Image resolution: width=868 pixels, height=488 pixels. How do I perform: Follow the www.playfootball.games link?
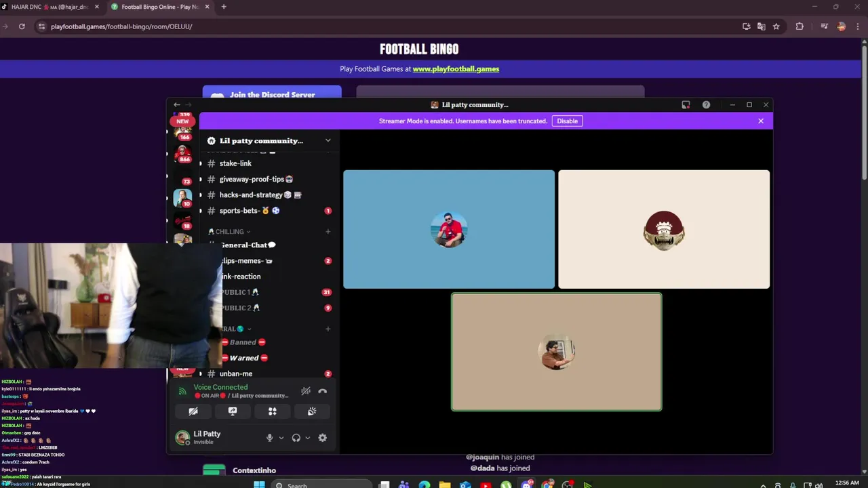(x=456, y=68)
